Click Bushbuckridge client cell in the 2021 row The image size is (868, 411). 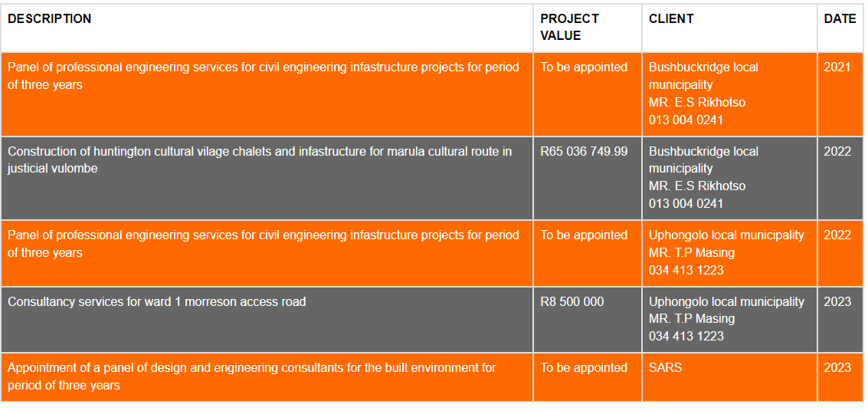coord(703,93)
